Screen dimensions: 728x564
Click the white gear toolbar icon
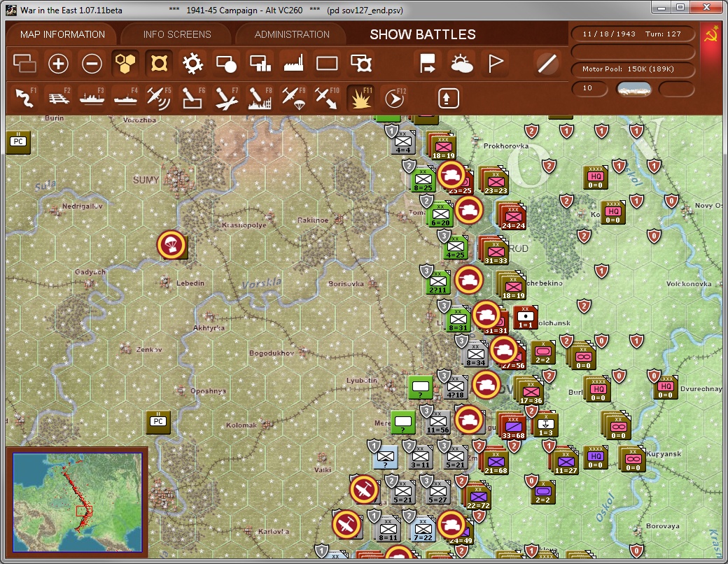[192, 63]
